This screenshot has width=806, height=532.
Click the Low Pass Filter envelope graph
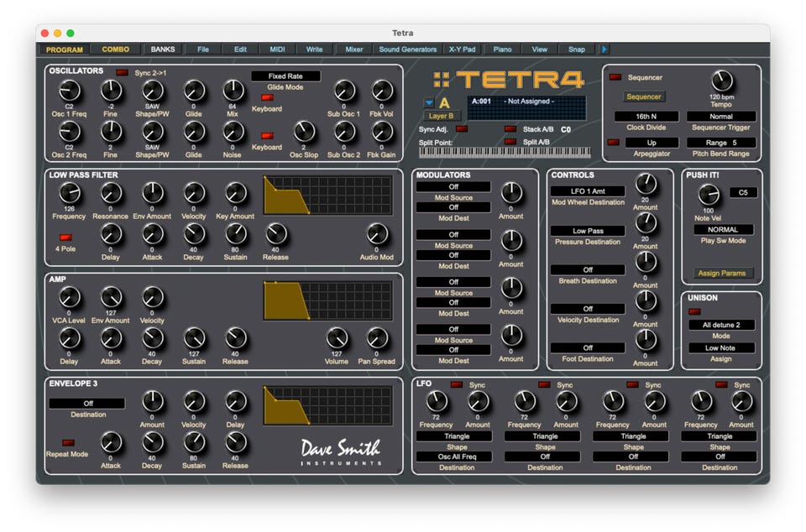(x=327, y=196)
